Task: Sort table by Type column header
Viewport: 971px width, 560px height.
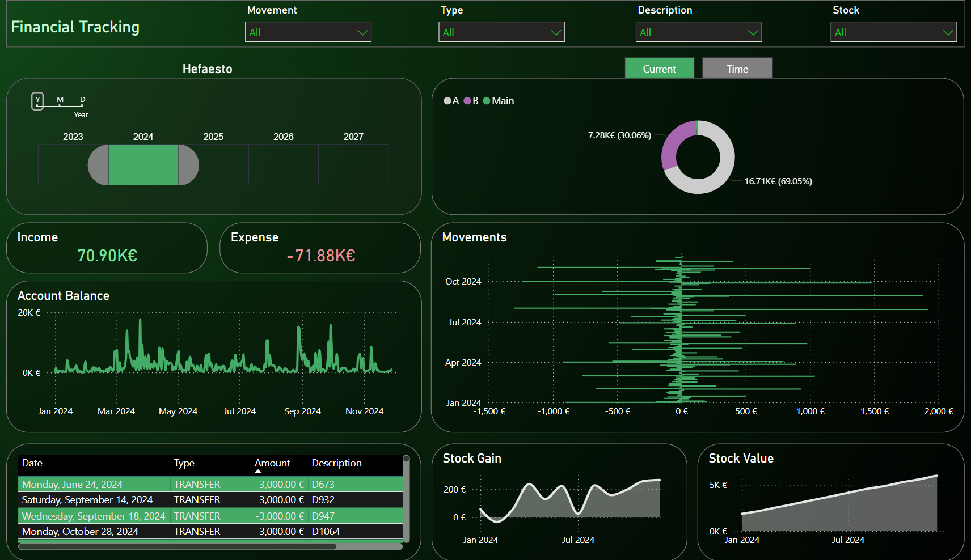Action: point(184,463)
